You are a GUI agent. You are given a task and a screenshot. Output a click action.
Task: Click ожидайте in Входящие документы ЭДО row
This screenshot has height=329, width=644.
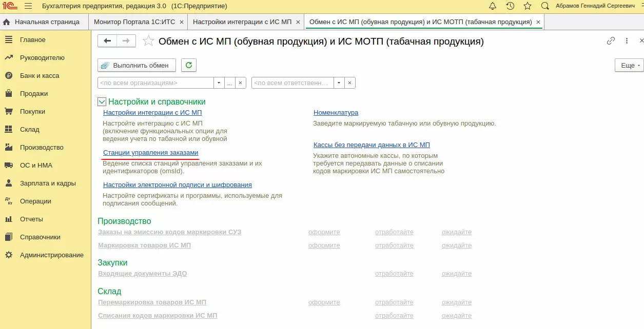coord(457,274)
